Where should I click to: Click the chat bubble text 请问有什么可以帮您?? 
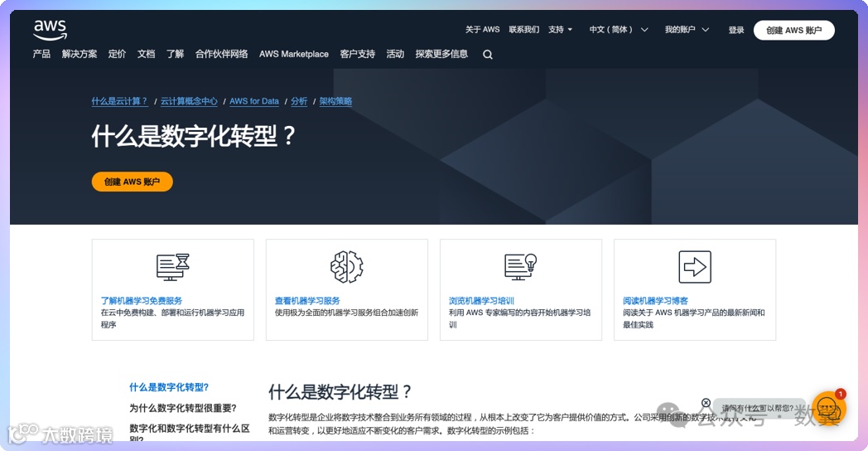tap(757, 408)
